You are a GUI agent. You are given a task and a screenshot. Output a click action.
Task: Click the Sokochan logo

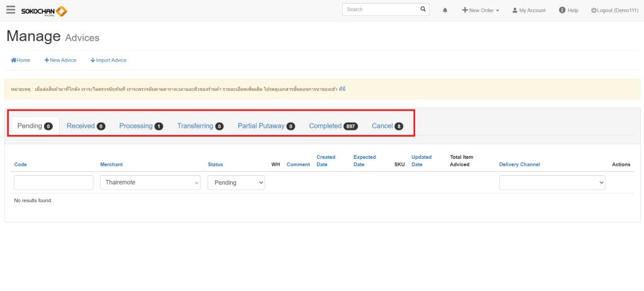44,11
